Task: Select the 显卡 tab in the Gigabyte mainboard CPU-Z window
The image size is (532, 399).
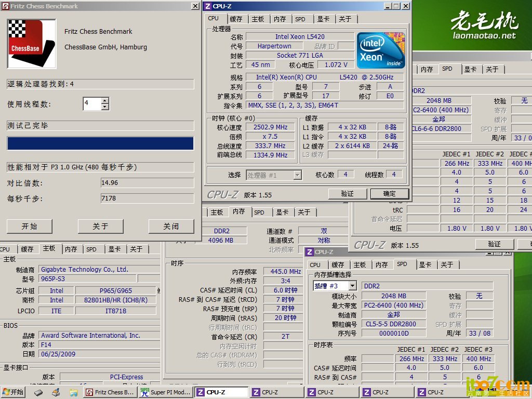Action: click(x=114, y=249)
